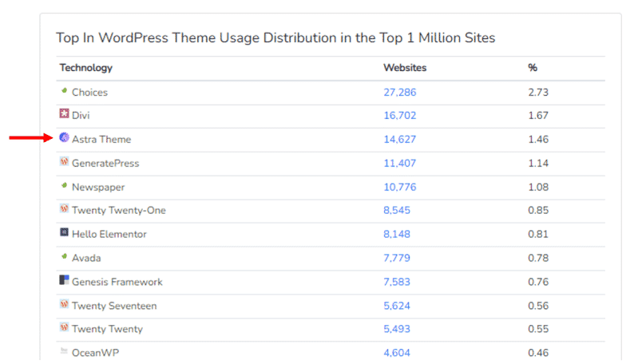The width and height of the screenshot is (634, 364).
Task: Click the 0.46 percentage value
Action: [x=538, y=353]
